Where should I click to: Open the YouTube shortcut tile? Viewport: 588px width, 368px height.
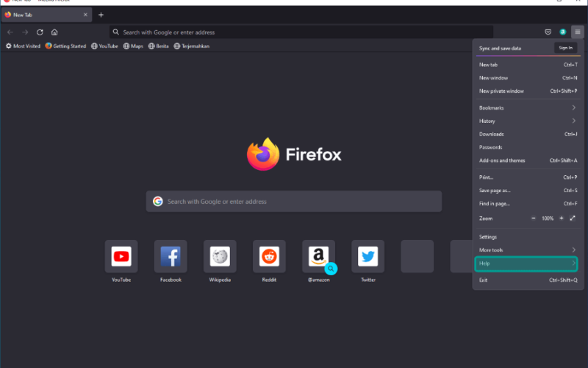point(121,256)
